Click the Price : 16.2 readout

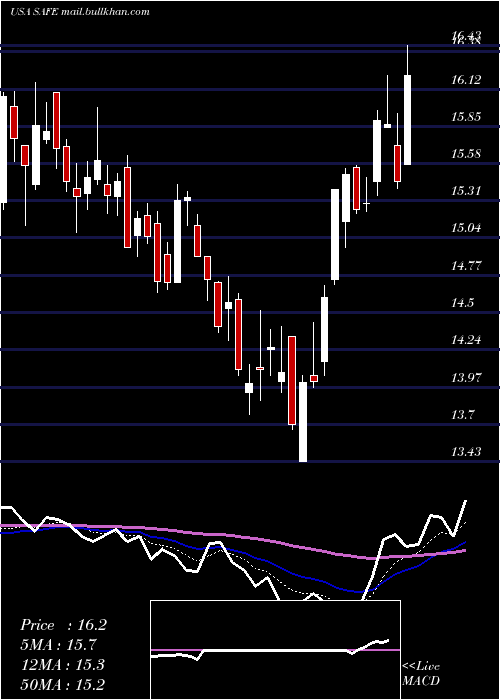click(63, 625)
